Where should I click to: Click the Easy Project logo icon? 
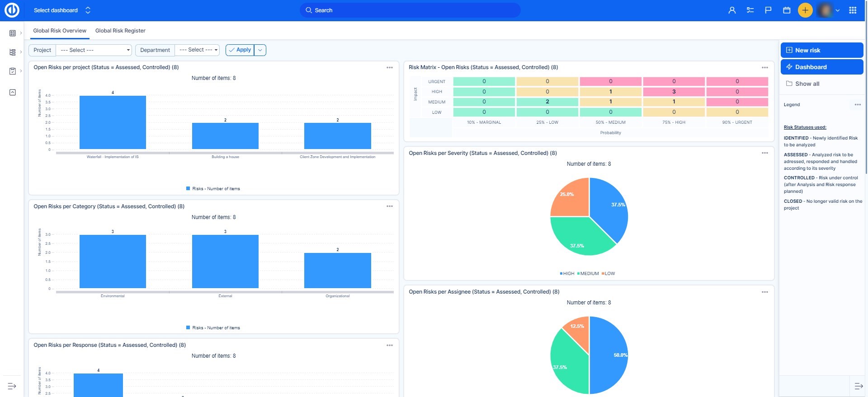pos(12,10)
